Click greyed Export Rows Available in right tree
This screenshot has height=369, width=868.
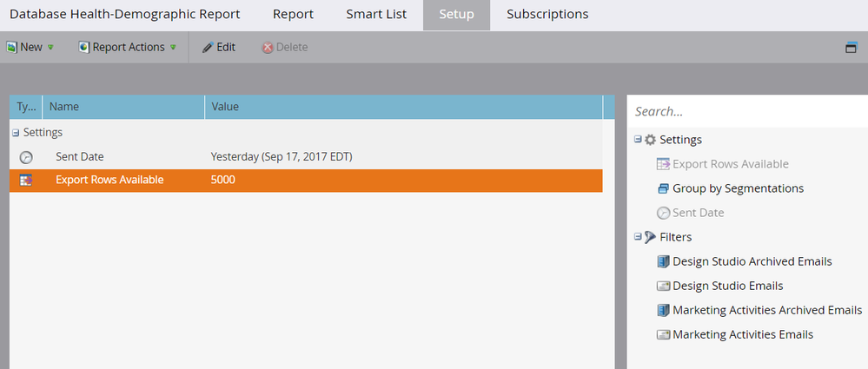[x=731, y=164]
